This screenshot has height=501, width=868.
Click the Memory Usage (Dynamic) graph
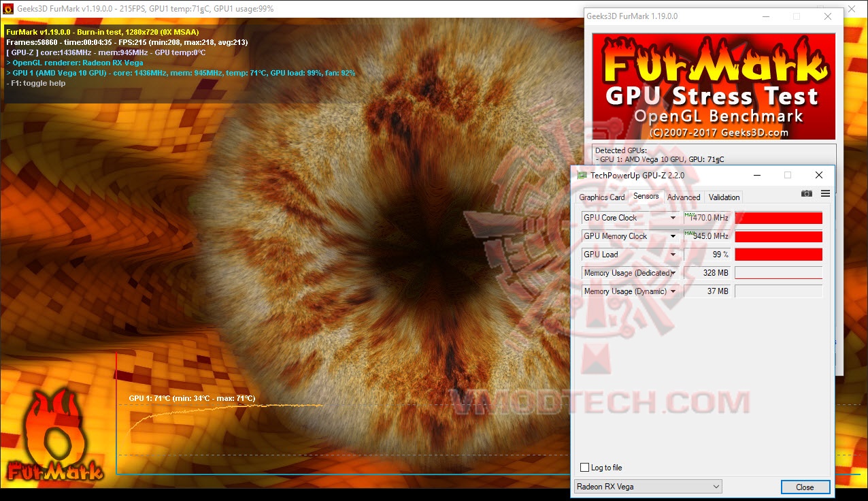[x=778, y=291]
